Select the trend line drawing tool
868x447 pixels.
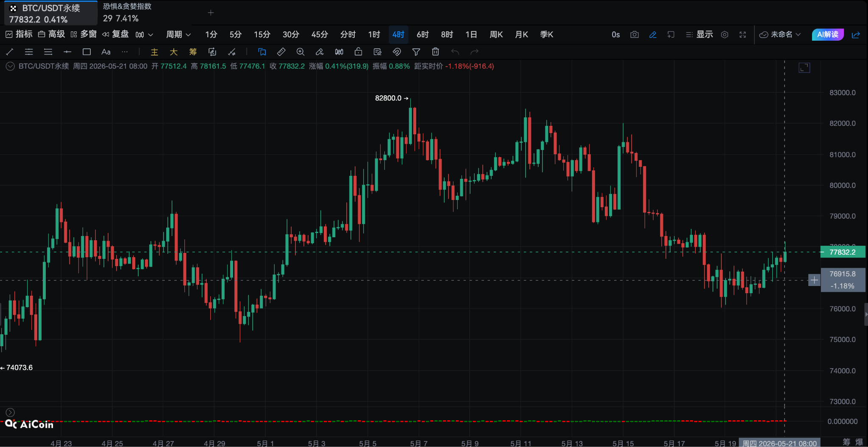10,52
